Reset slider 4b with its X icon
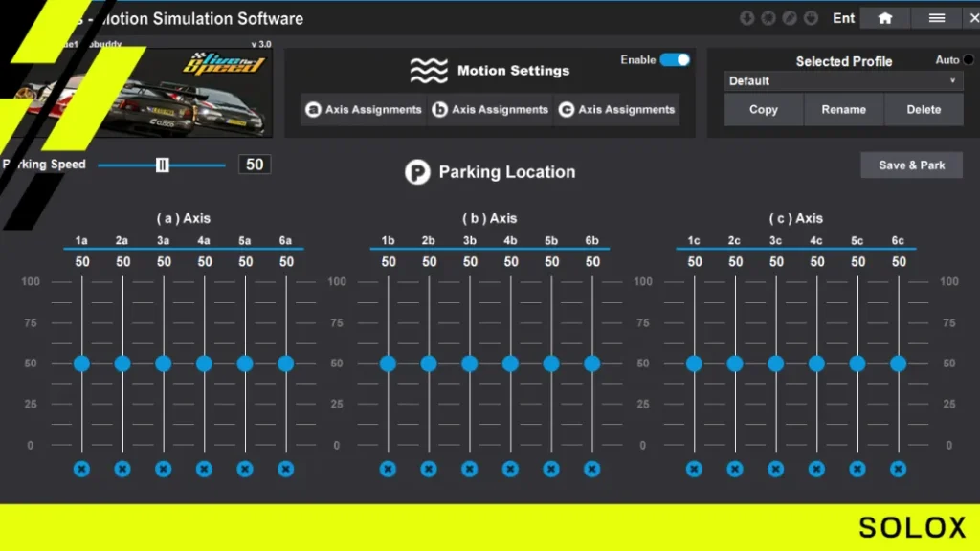The height and width of the screenshot is (551, 980). [510, 469]
